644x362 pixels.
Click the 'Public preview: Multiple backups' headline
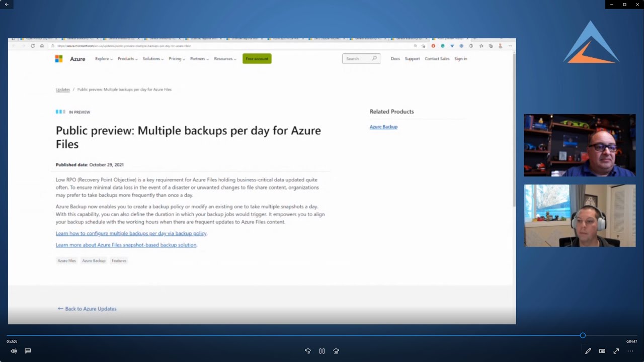(x=188, y=137)
